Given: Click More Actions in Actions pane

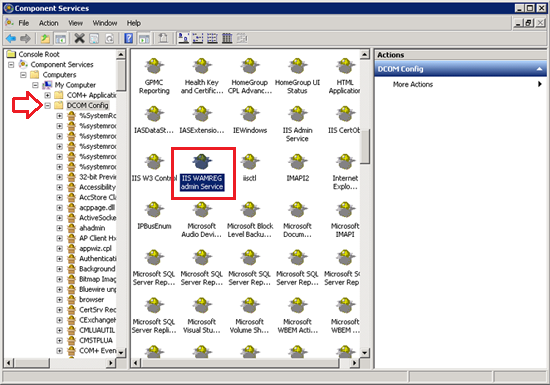Looking at the screenshot, I should (x=412, y=84).
